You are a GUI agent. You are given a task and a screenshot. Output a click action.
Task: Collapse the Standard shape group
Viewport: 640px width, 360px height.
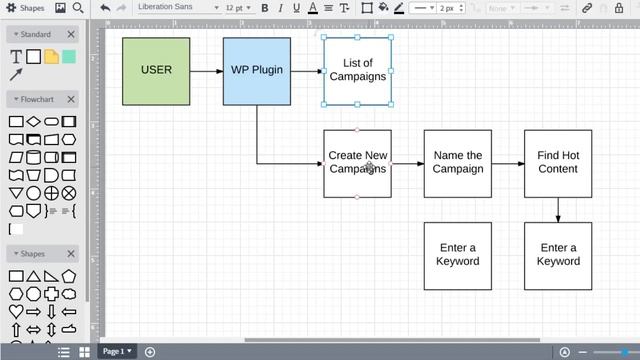16,34
